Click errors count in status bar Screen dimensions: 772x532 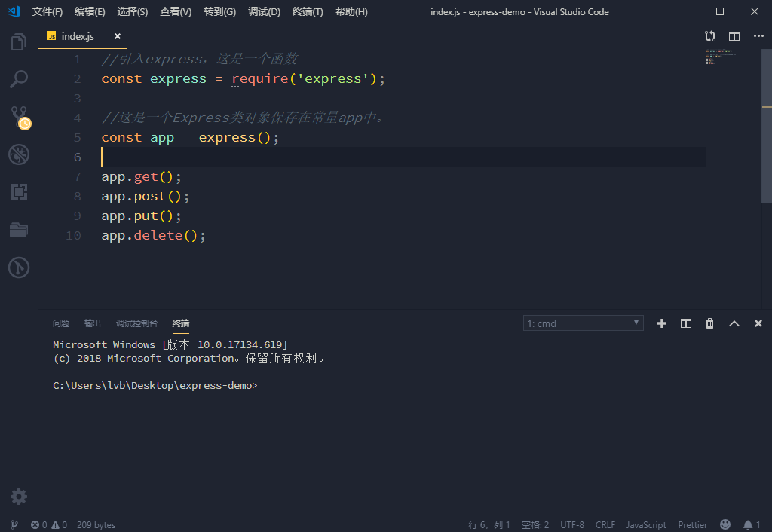39,525
